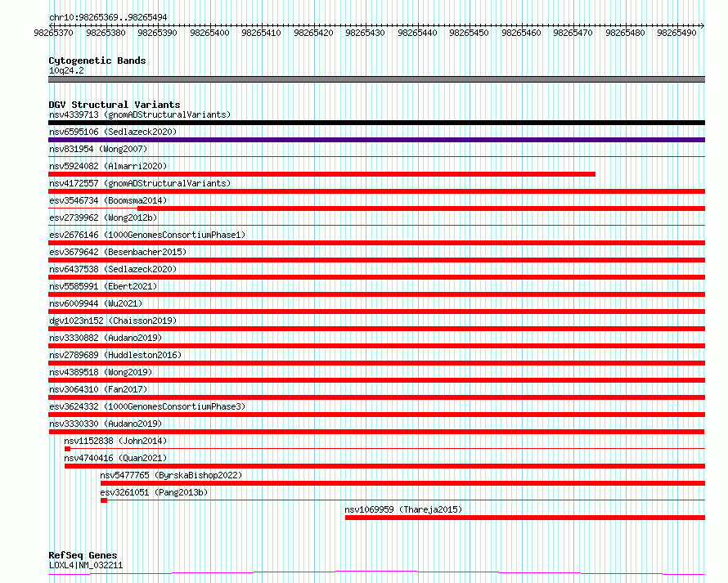
Task: Click the small red nsv1152838 block
Action: (67, 449)
